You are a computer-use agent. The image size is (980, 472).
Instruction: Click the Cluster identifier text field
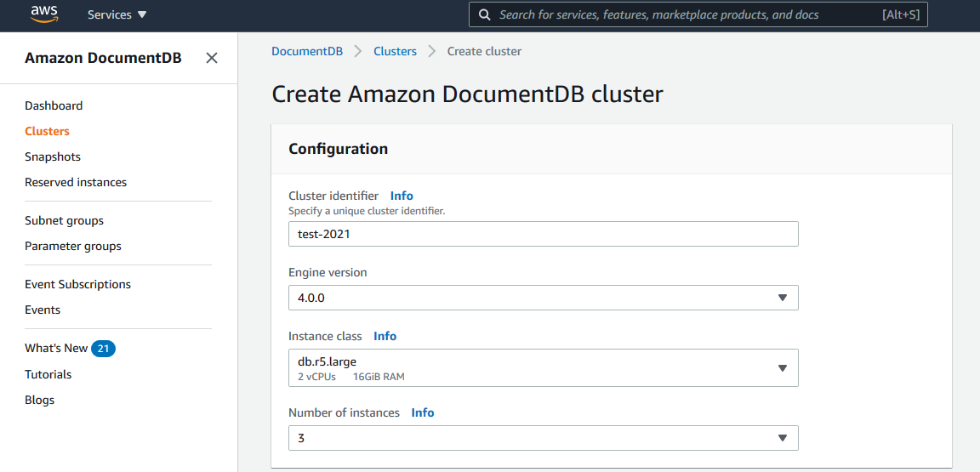[x=543, y=234]
